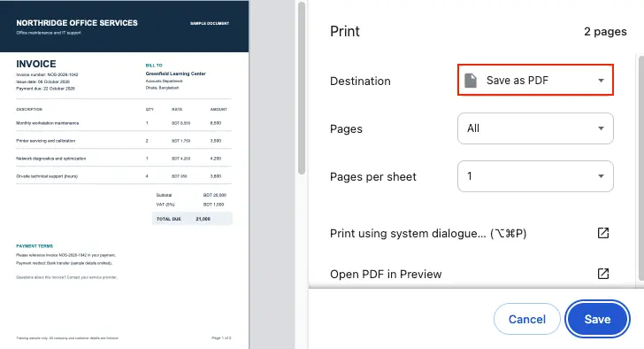Open the Destination dropdown showing Save as PDF
This screenshot has width=644, height=349.
pos(535,80)
